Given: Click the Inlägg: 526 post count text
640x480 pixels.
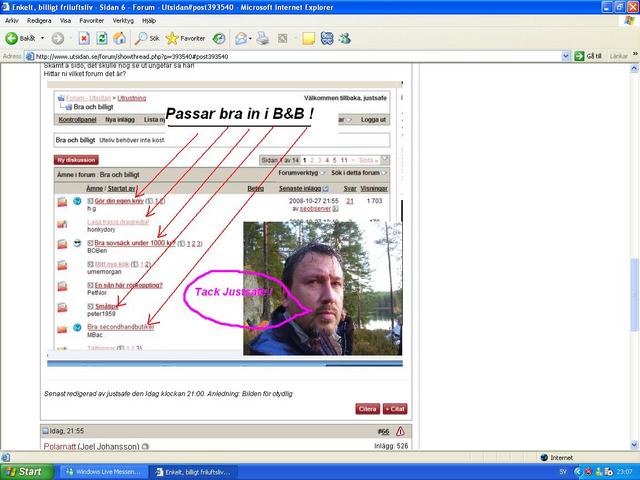Looking at the screenshot, I should click(x=391, y=446).
